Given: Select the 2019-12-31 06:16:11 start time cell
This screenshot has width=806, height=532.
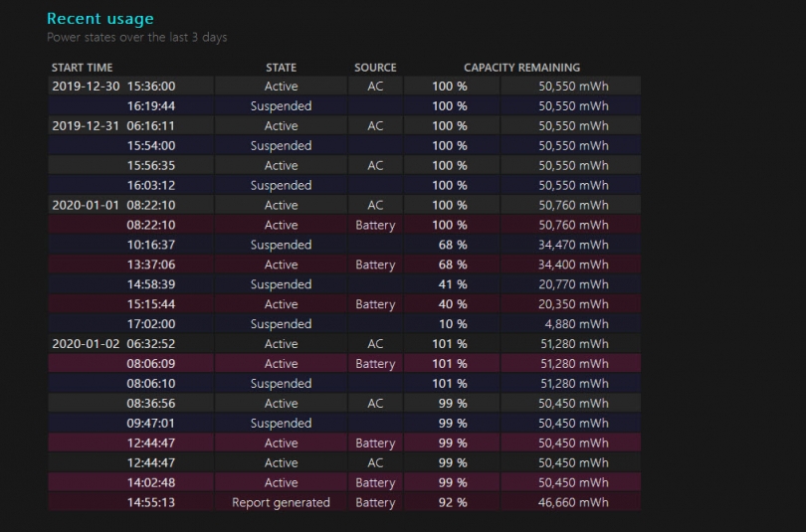Looking at the screenshot, I should point(113,126).
